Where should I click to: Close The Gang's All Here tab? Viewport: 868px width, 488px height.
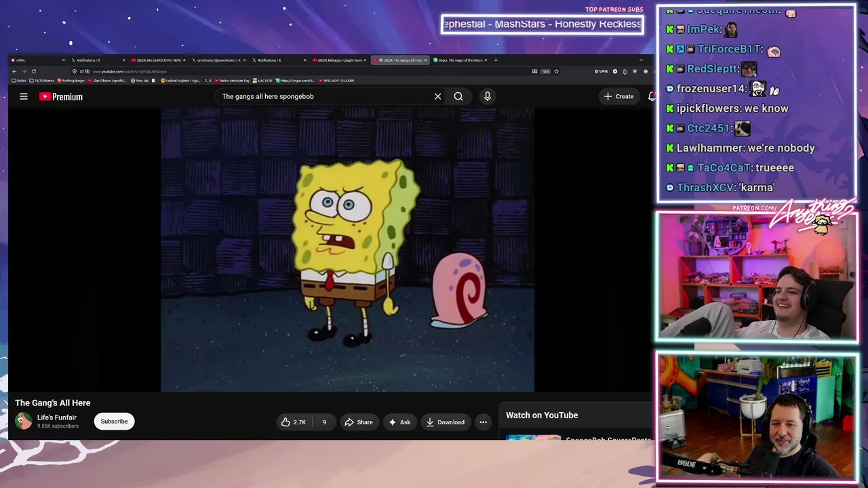click(425, 60)
